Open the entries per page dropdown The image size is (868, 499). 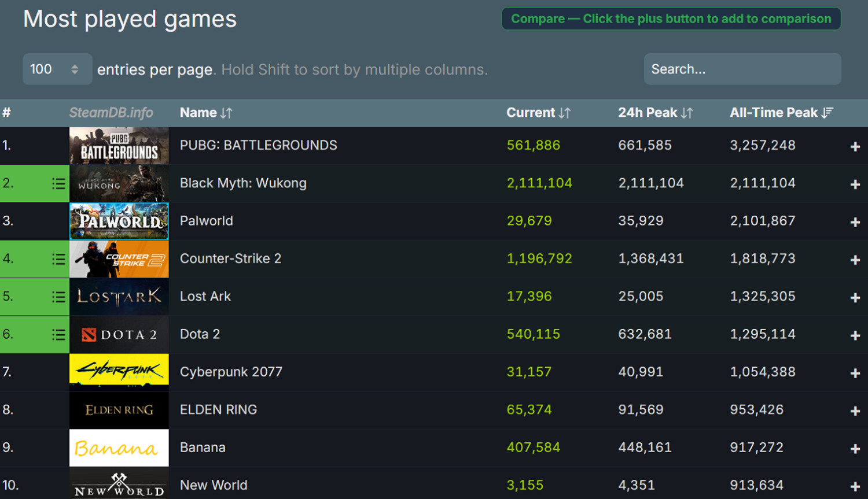click(57, 69)
